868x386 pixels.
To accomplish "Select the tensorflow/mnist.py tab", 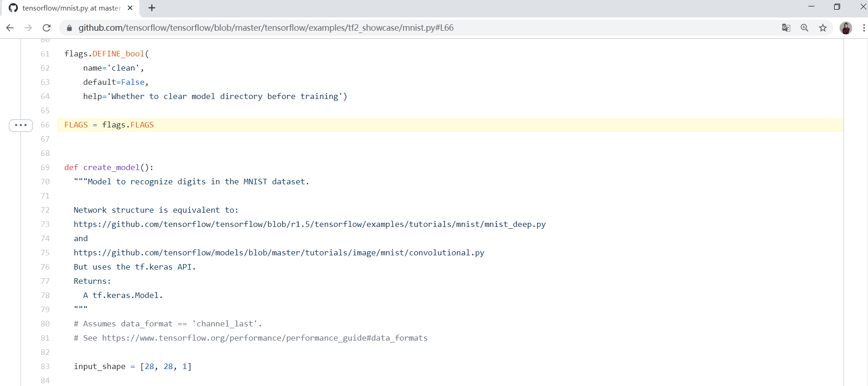I will [x=71, y=8].
